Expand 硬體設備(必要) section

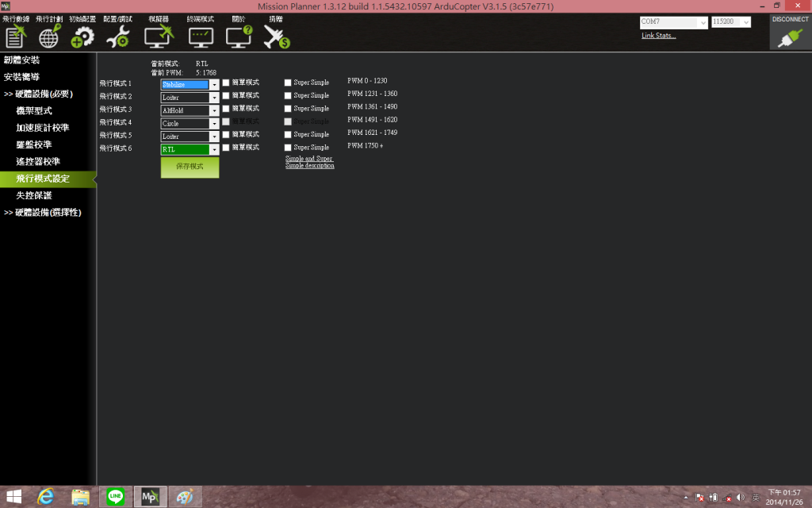pyautogui.click(x=38, y=94)
